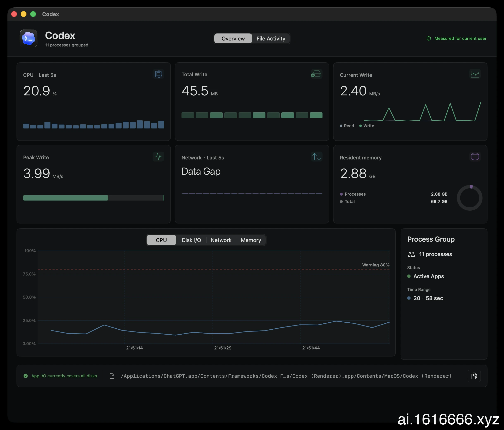Click the Peak Write pulse icon
Screen dimensions: 504x430
tap(158, 157)
